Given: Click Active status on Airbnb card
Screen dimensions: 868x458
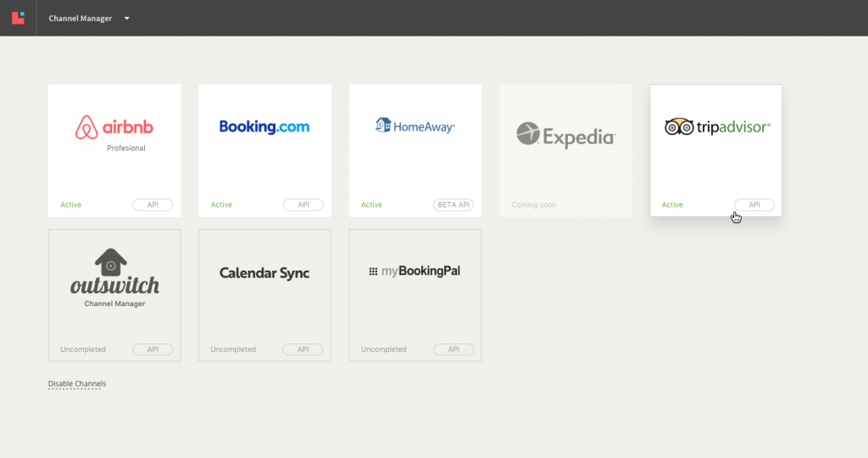Looking at the screenshot, I should click(71, 205).
